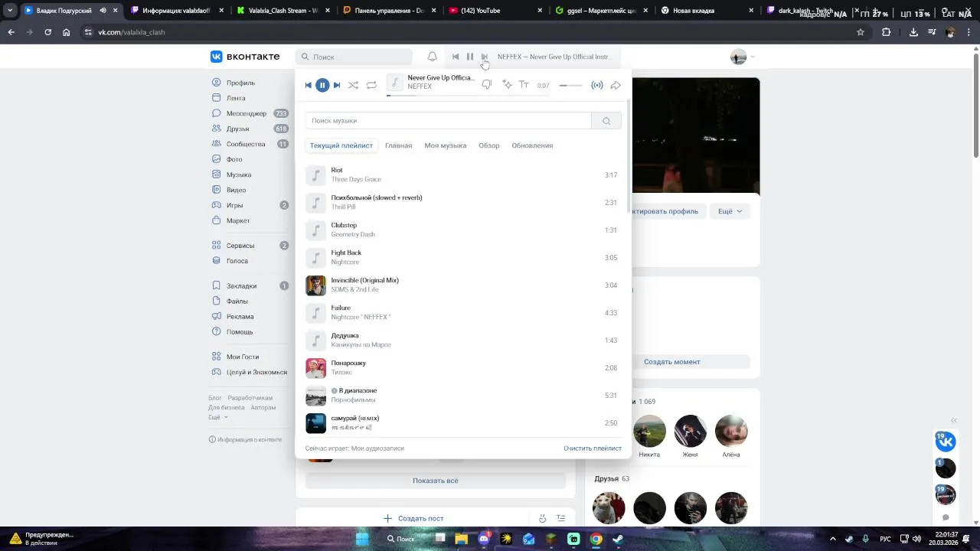Open Chrome extensions puzzle icon
This screenshot has height=551, width=980.
[887, 32]
